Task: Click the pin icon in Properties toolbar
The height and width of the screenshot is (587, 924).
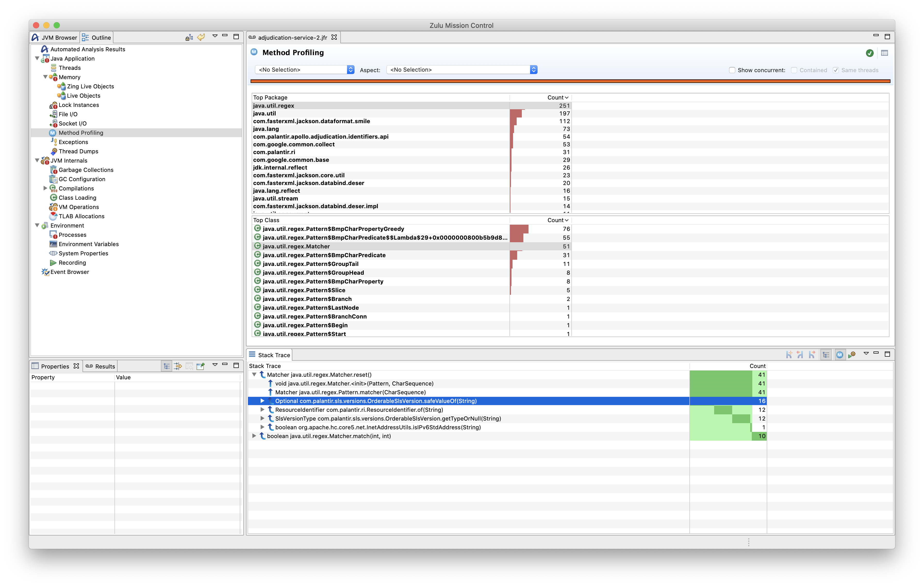Action: point(200,366)
